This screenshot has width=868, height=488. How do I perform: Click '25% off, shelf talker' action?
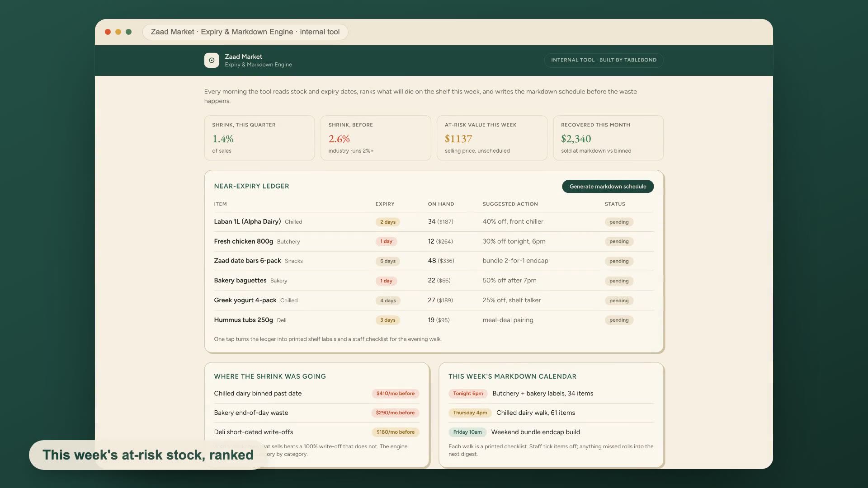[511, 300]
